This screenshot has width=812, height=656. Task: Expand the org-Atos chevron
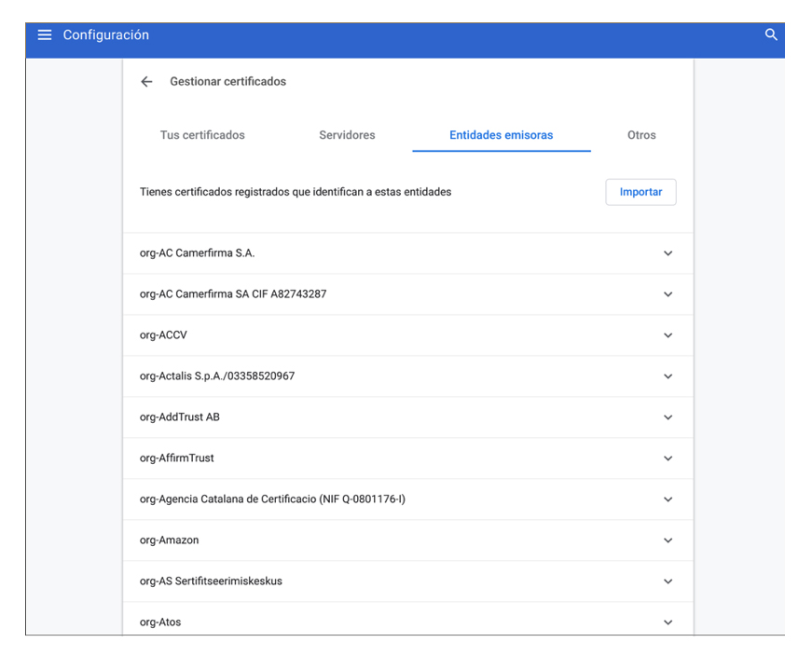668,622
